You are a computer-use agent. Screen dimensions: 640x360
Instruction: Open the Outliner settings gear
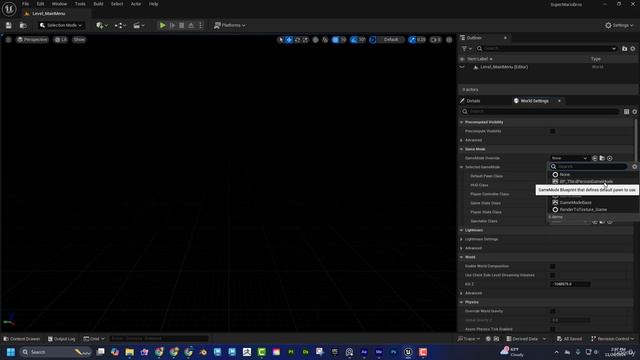coord(633,49)
